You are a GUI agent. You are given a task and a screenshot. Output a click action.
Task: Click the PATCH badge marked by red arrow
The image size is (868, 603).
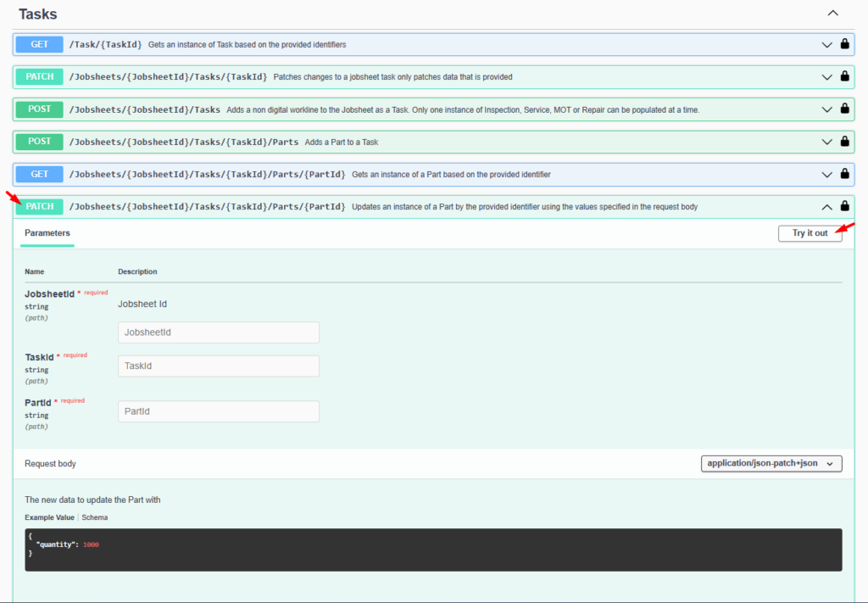coord(38,206)
